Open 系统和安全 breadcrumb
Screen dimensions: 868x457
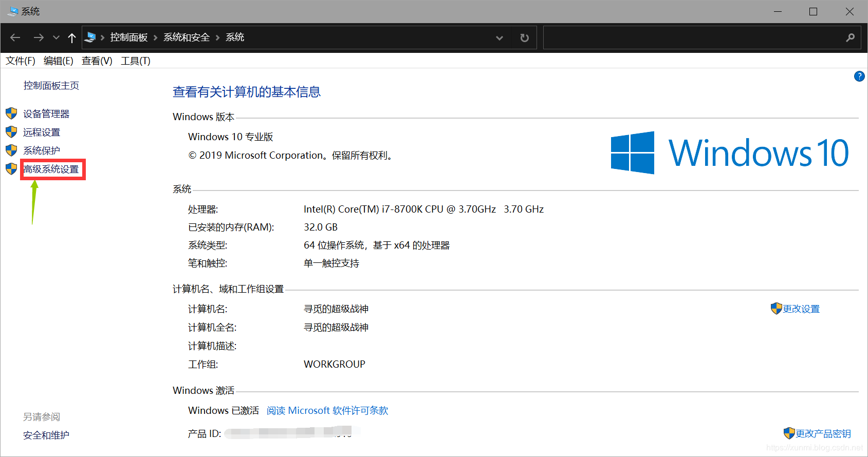point(187,37)
